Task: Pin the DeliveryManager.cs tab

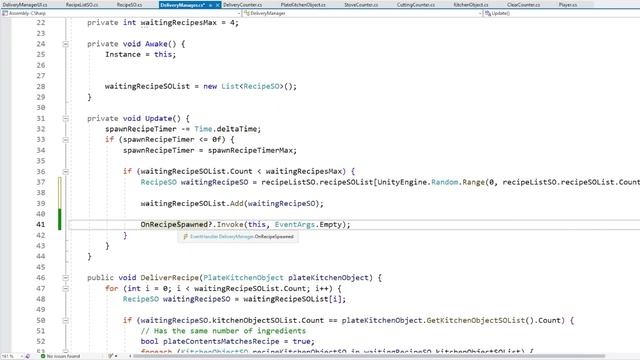Action: point(211,5)
